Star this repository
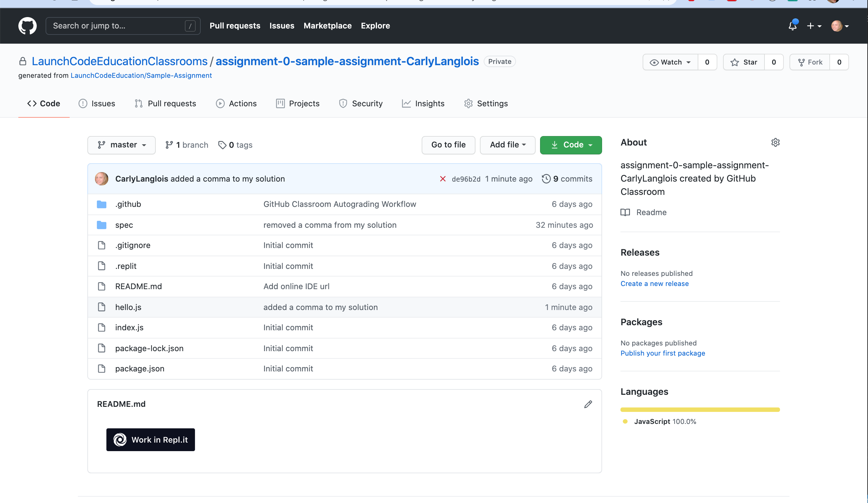The width and height of the screenshot is (868, 503). (x=744, y=62)
